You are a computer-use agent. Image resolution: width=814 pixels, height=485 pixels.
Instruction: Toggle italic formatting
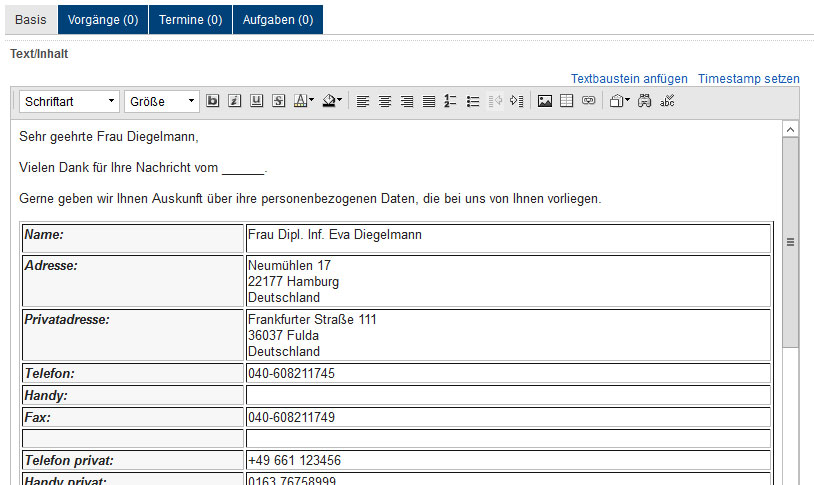point(234,101)
